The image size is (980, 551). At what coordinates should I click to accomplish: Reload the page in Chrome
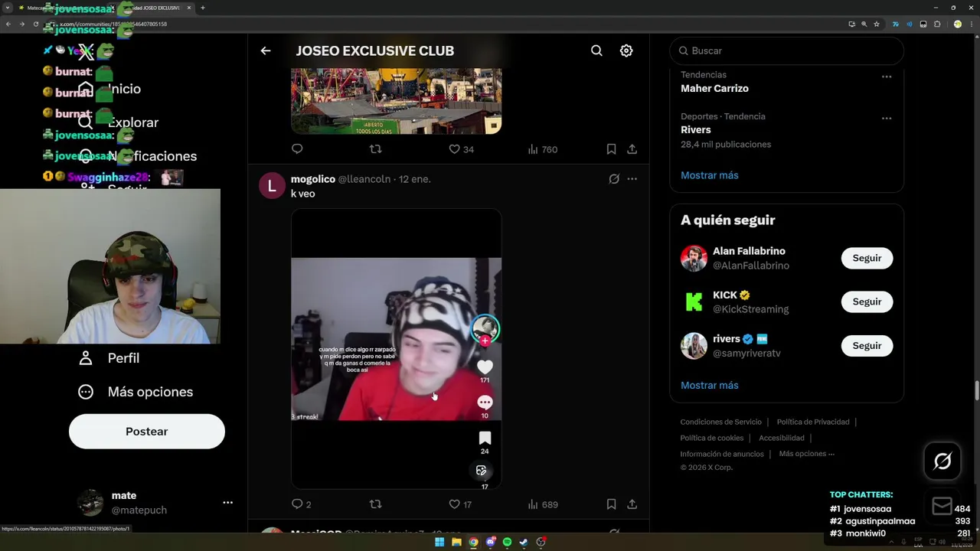coord(36,24)
